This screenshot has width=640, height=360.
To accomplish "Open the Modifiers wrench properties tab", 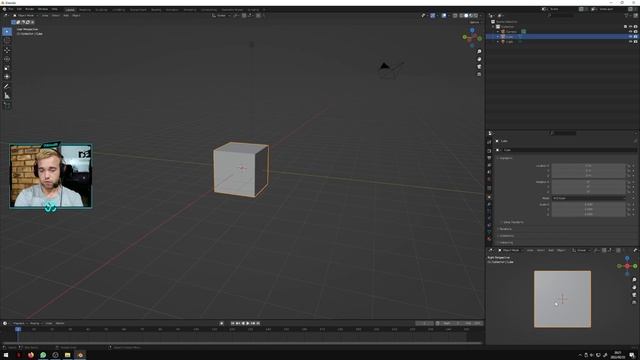I will (x=489, y=204).
